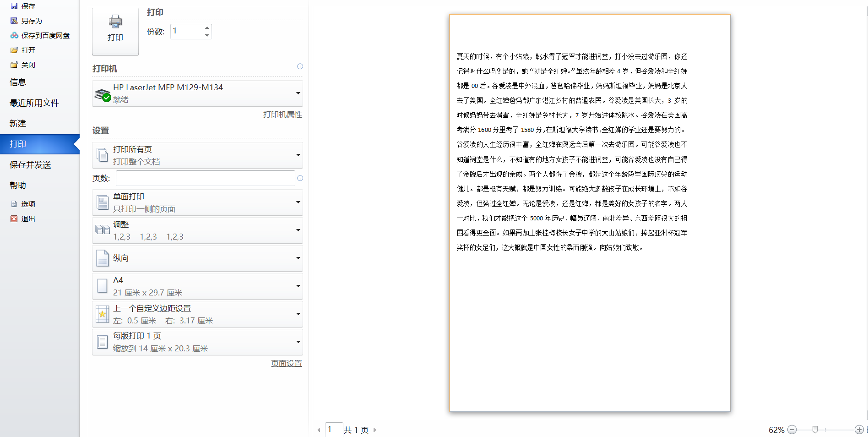Viewport: 868px width, 437px height.
Task: Click the Close (关闭) document icon
Action: pos(14,65)
